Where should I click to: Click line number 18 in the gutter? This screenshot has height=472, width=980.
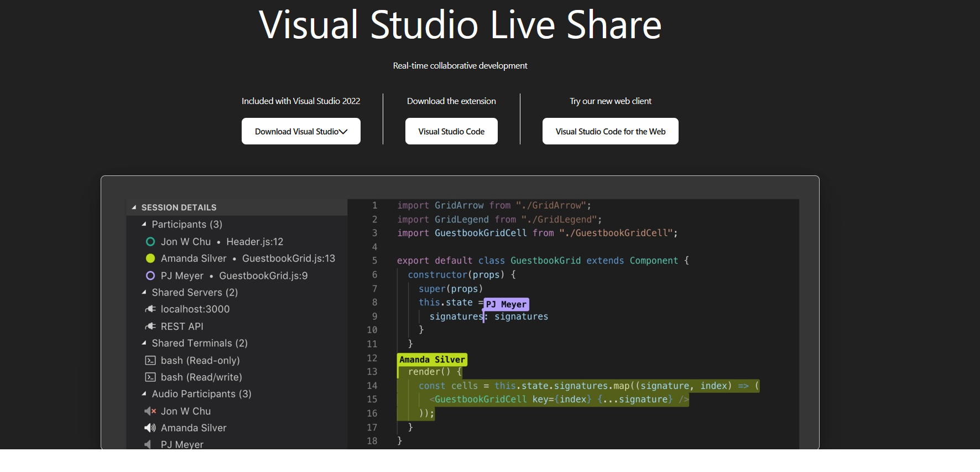(x=372, y=441)
